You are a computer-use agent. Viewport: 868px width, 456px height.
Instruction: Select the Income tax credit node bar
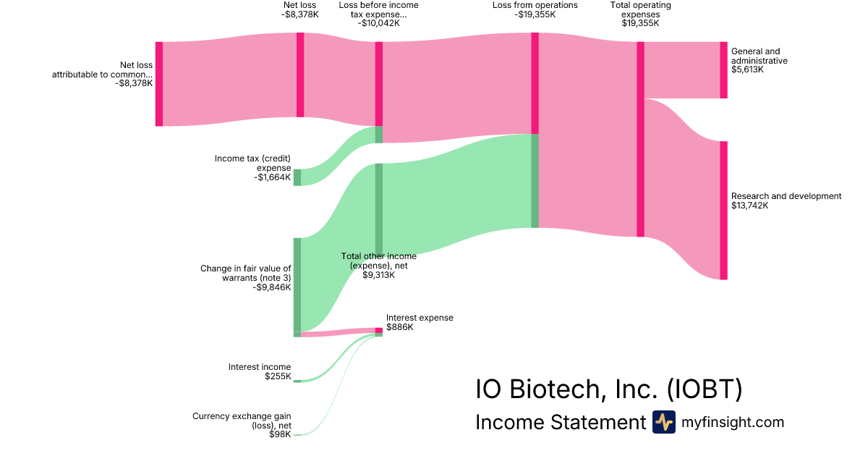[x=297, y=177]
